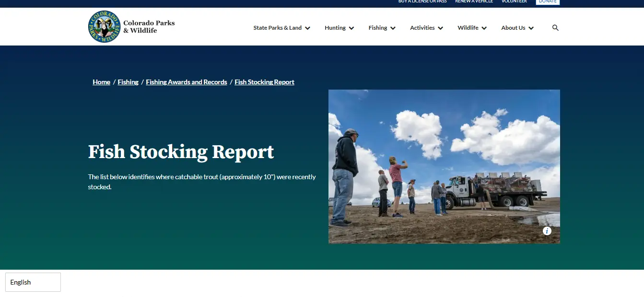Screen dimensions: 644x297
Task: Open Buy a License or Pass link
Action: pos(422,2)
